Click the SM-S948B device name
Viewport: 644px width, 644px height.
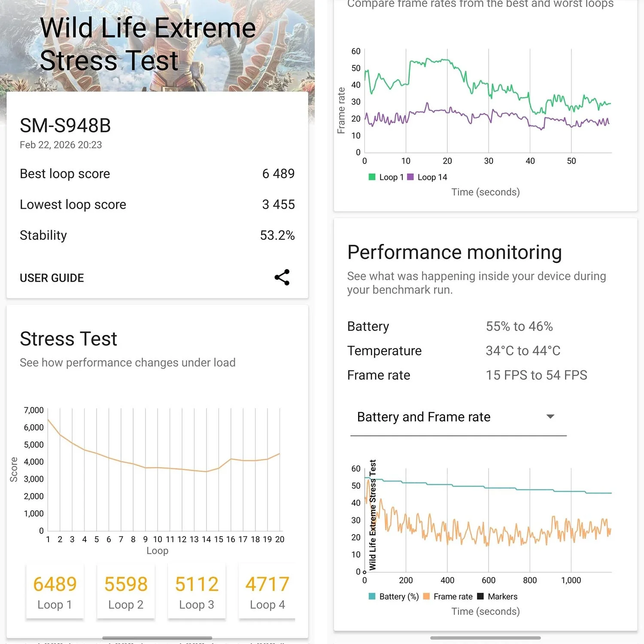[x=65, y=125]
